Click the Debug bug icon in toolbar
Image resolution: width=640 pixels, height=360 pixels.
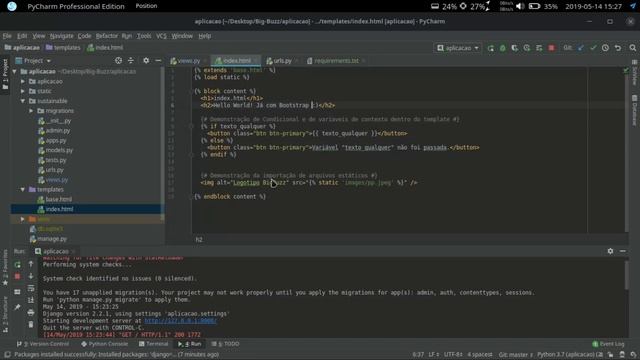502,48
